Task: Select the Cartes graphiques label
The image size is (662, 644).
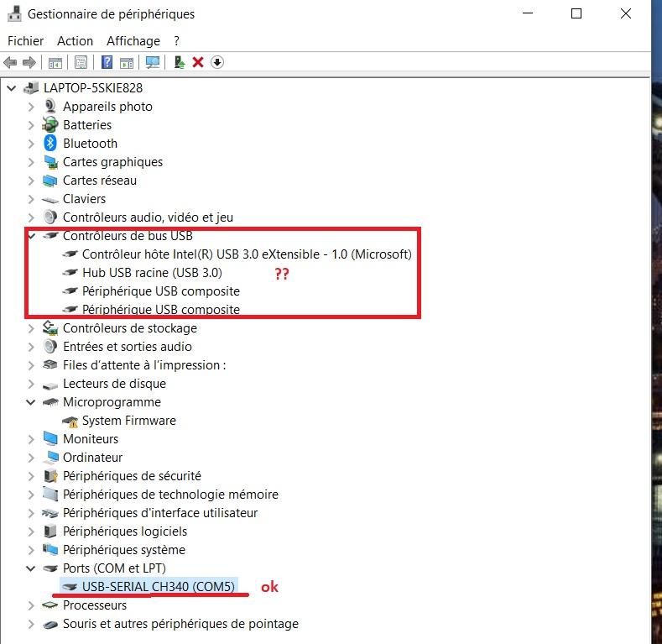Action: point(112,162)
